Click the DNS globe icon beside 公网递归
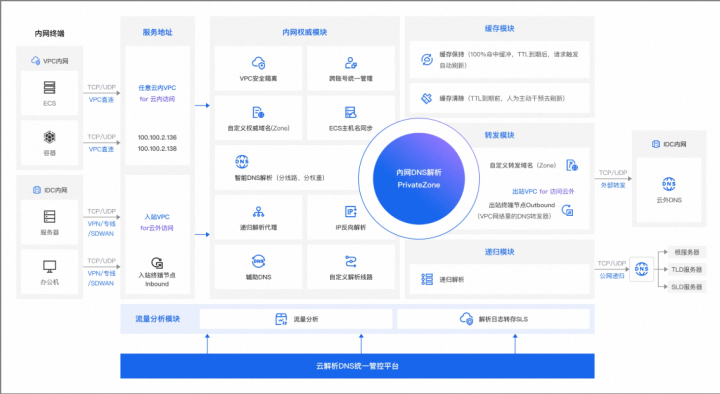720x394 pixels. pos(641,269)
